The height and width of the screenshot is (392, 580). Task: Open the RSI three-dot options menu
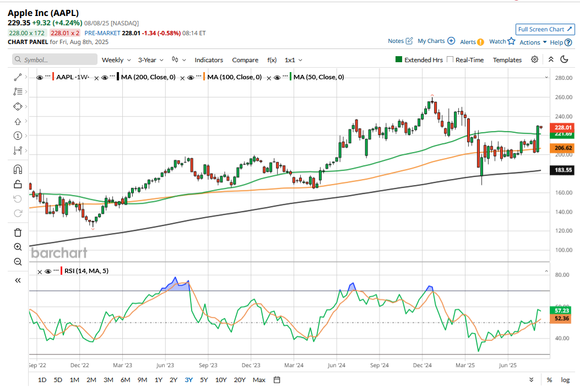click(x=56, y=271)
